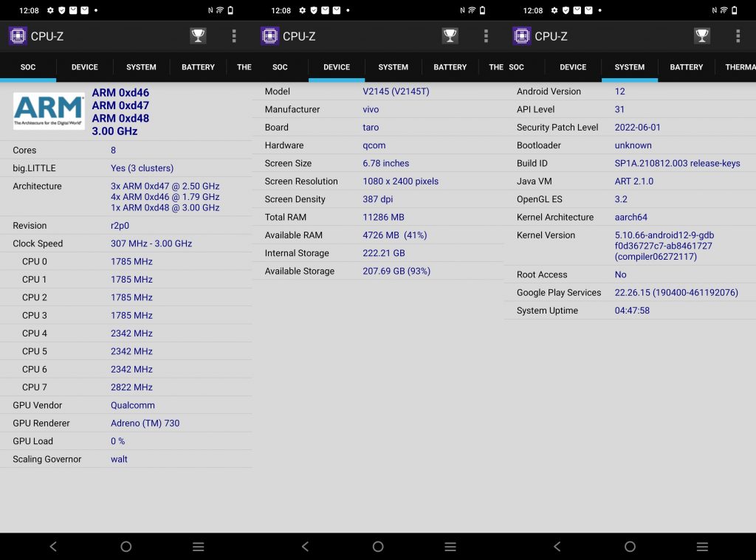
Task: Click CPU 7 frequency 2822 MHz
Action: 131,387
